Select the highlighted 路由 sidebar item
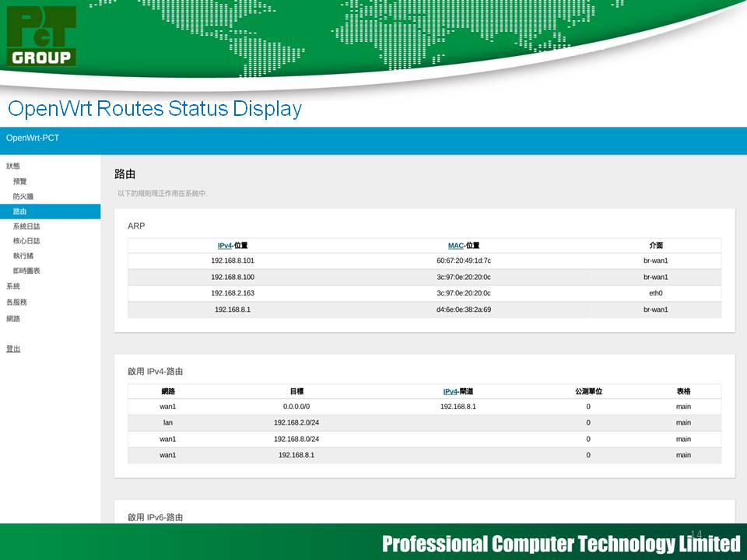The width and height of the screenshot is (747, 560). 20,212
